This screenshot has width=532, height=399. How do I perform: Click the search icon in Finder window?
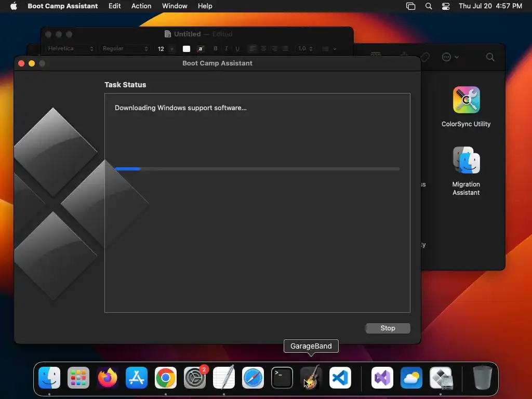click(x=490, y=57)
